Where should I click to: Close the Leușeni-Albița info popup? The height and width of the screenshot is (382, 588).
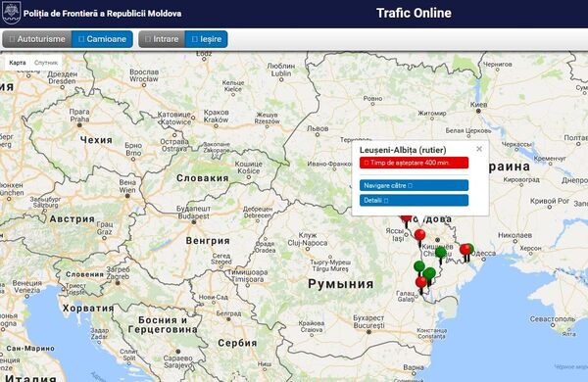click(479, 149)
